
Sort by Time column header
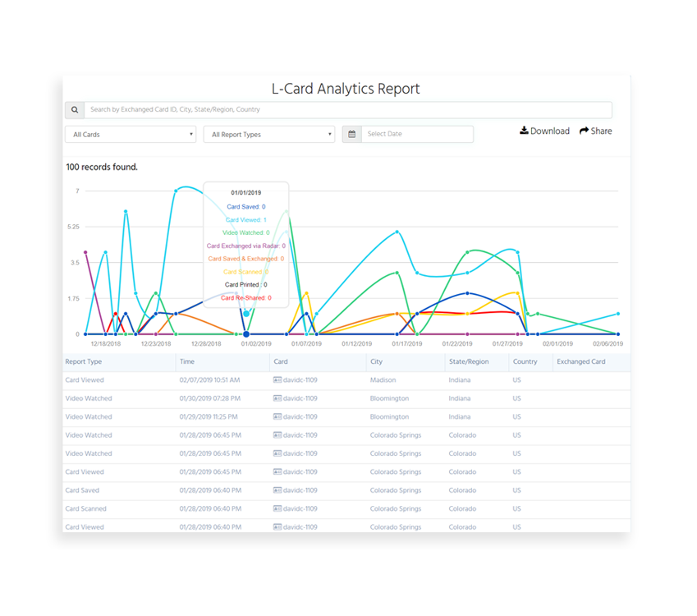click(187, 361)
